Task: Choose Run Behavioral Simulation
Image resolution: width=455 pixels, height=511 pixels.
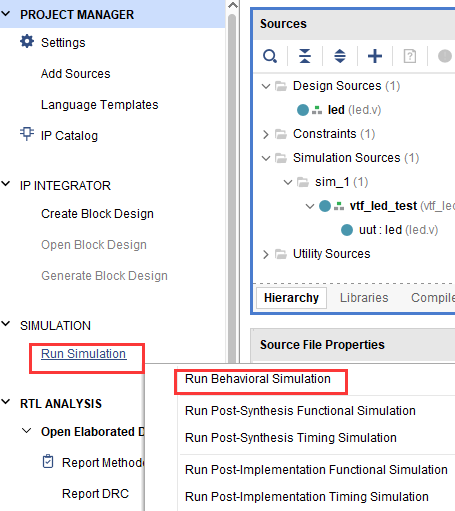Action: [x=258, y=379]
